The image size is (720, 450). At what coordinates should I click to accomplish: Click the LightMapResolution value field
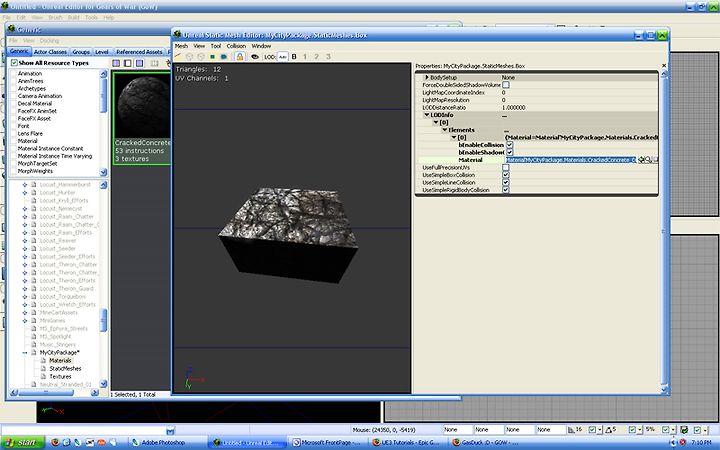pyautogui.click(x=579, y=100)
